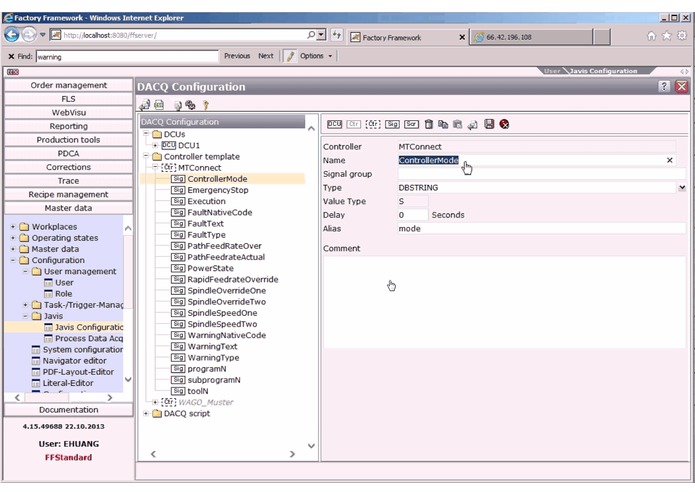695x494 pixels.
Task: Click the refresh icon beside the address bar
Action: click(337, 35)
